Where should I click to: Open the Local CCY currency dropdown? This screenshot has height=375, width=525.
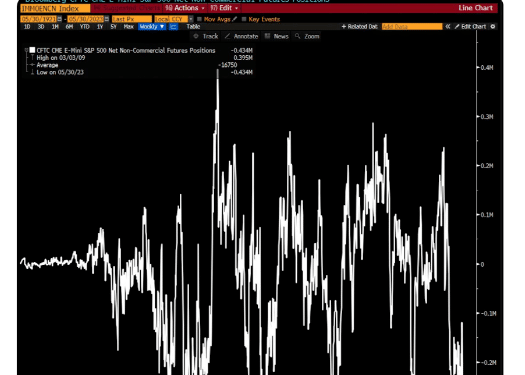[174, 19]
